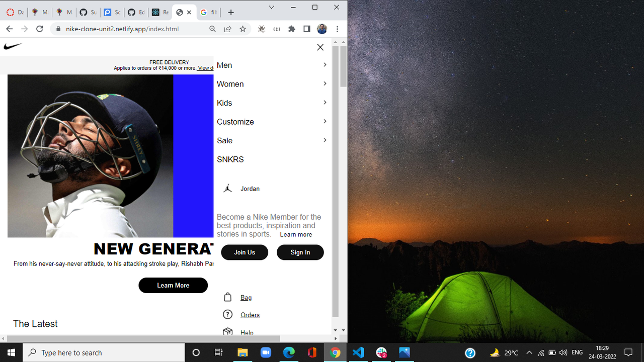This screenshot has width=644, height=362.
Task: Expand the Sale menu chevron
Action: 325,140
